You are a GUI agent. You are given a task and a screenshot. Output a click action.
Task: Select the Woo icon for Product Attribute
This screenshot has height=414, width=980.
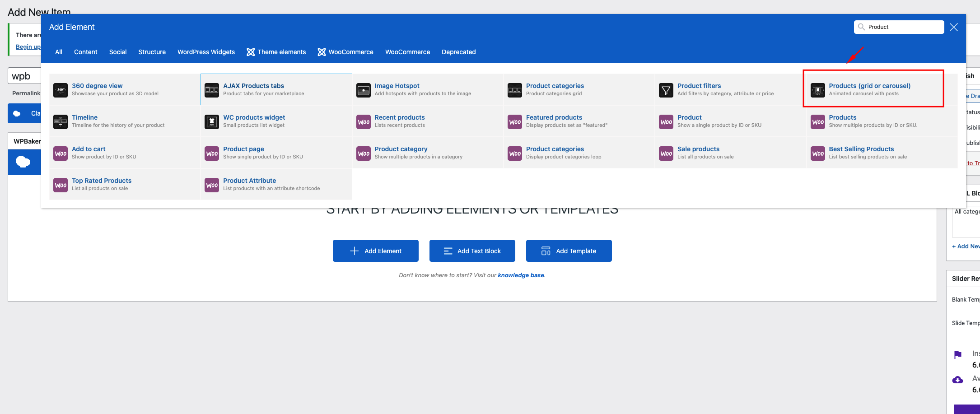[x=212, y=185]
